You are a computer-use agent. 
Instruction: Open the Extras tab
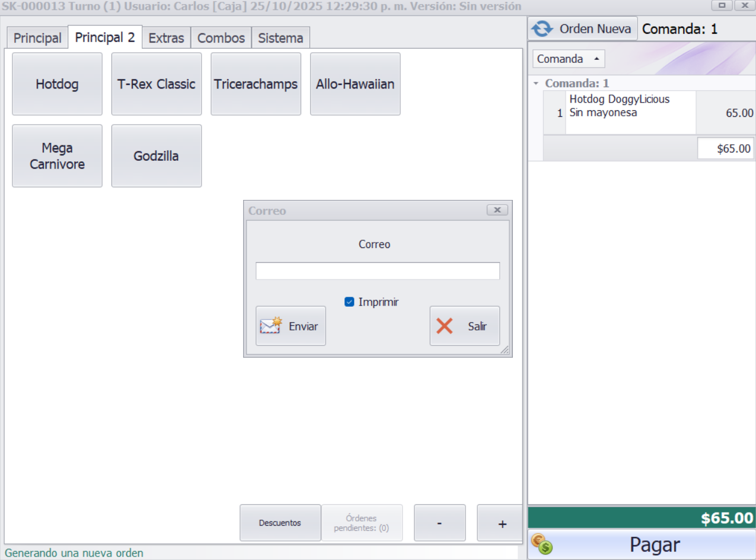(166, 38)
